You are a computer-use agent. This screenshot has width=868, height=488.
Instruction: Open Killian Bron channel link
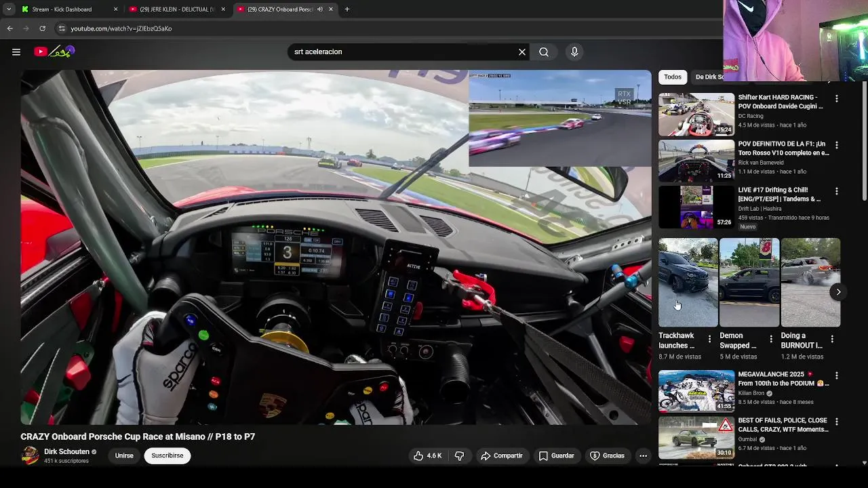tap(751, 393)
